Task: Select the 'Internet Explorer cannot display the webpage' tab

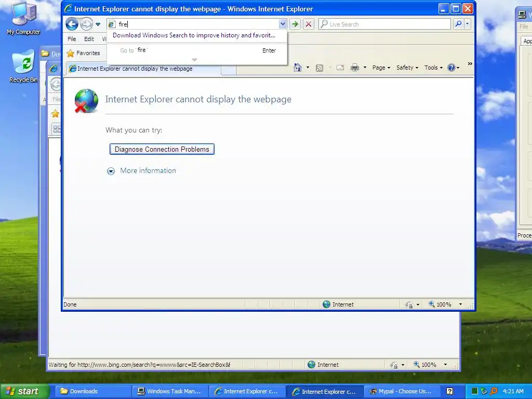Action: click(142, 69)
